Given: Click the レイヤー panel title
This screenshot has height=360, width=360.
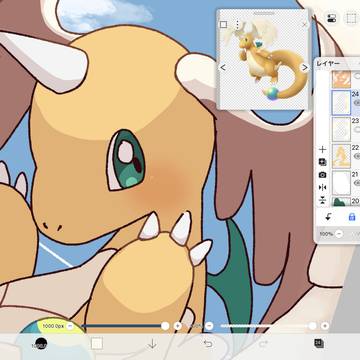Looking at the screenshot, I should tap(328, 64).
